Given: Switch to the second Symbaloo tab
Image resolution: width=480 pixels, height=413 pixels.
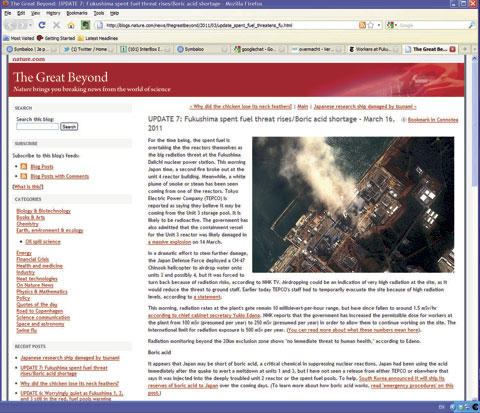Looking at the screenshot, I should click(203, 49).
